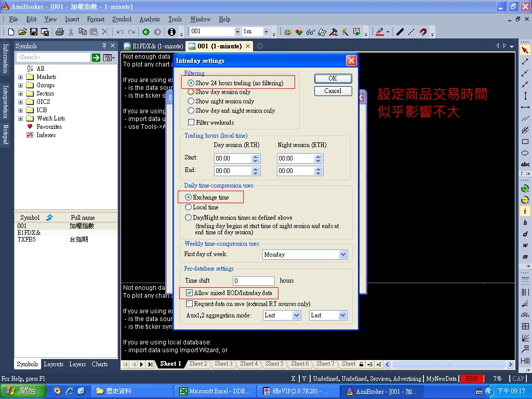Open second Aux aggregation mode dropdown
Image resolution: width=532 pixels, height=399 pixels.
[343, 315]
